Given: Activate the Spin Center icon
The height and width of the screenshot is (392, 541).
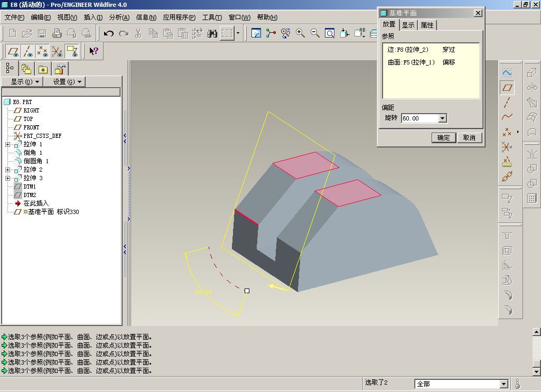Looking at the screenshot, I should pos(271,33).
